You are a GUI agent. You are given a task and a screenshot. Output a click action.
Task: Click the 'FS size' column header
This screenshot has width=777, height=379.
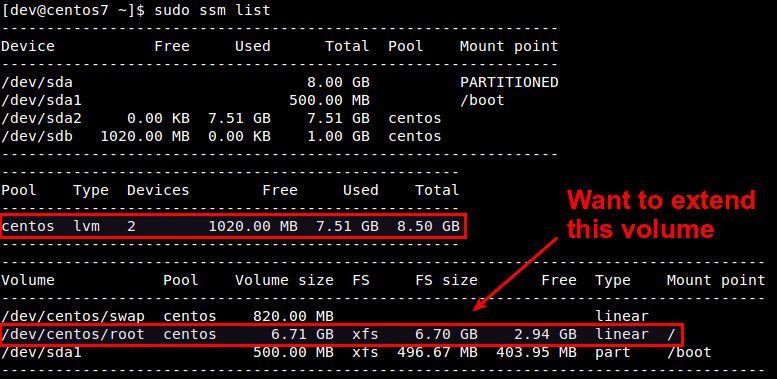pyautogui.click(x=446, y=280)
